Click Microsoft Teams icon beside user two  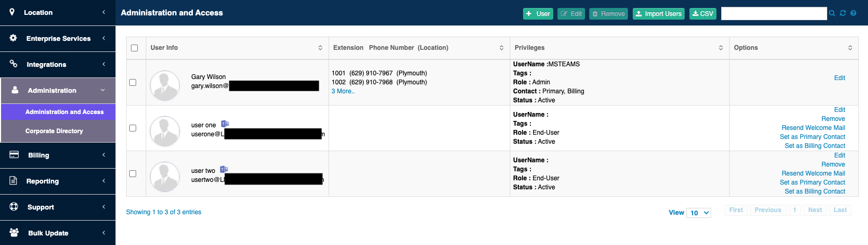(x=224, y=170)
